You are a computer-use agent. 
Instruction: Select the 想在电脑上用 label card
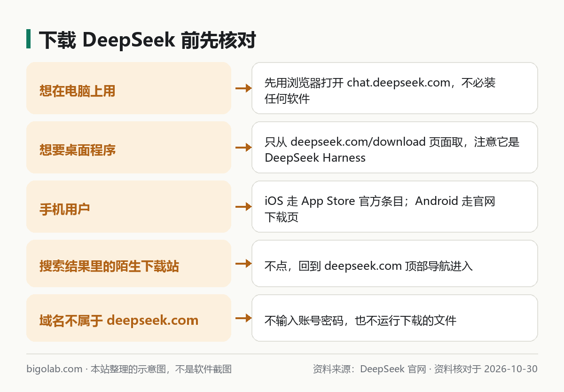click(129, 88)
